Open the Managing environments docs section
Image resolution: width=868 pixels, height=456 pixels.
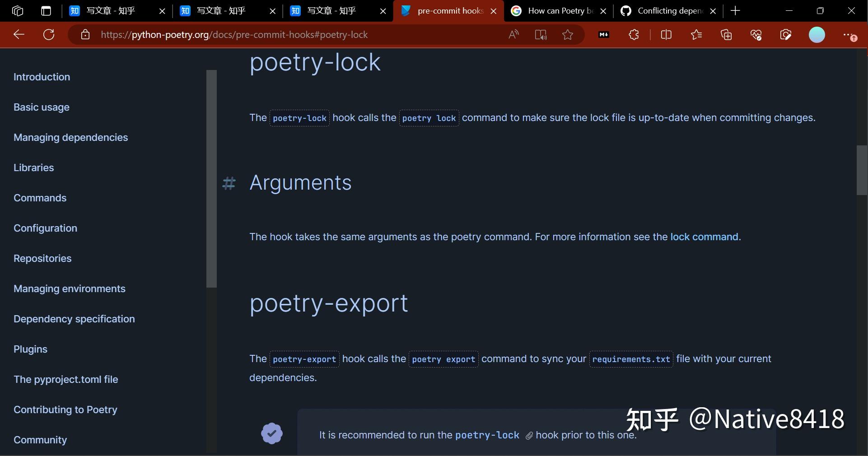(69, 288)
